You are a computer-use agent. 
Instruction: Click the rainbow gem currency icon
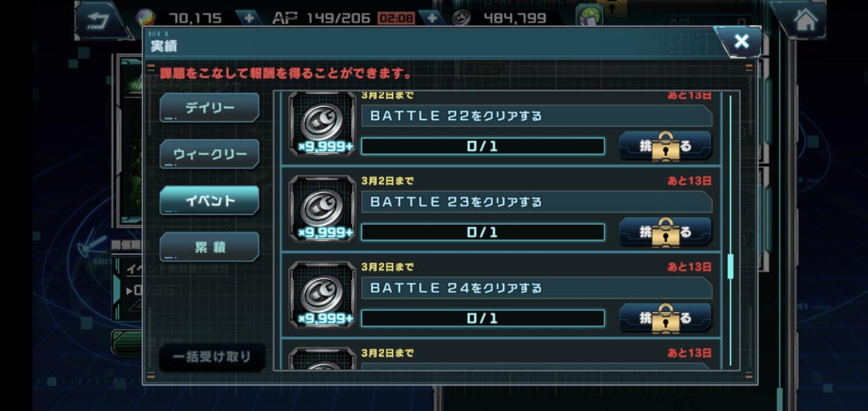(145, 18)
